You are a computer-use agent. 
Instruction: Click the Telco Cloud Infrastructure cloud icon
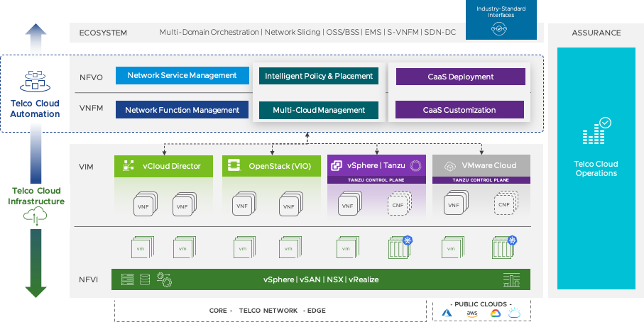click(x=34, y=218)
